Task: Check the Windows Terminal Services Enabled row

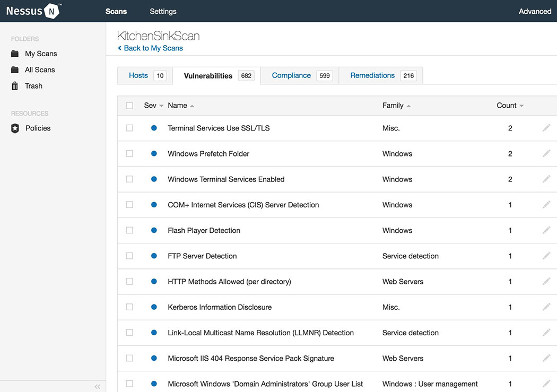Action: pos(129,179)
